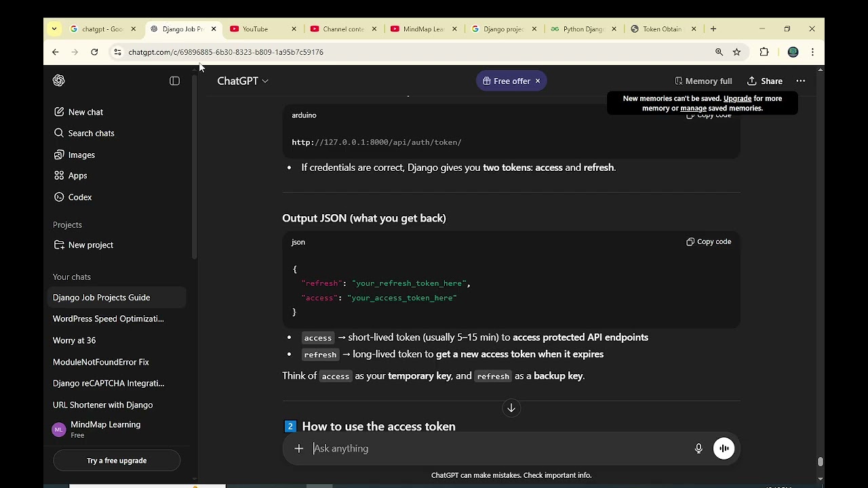Viewport: 868px width, 488px height.
Task: Switch to the Channel content tab
Action: (343, 29)
